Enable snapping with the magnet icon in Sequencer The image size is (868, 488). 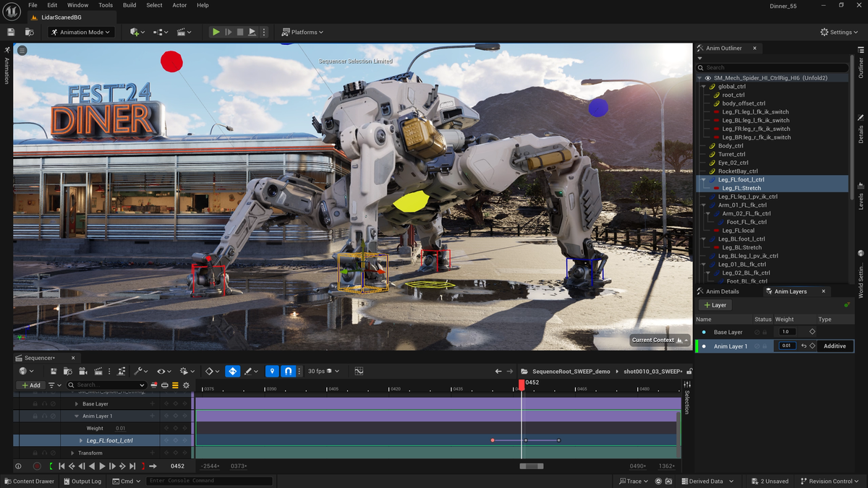click(x=288, y=370)
